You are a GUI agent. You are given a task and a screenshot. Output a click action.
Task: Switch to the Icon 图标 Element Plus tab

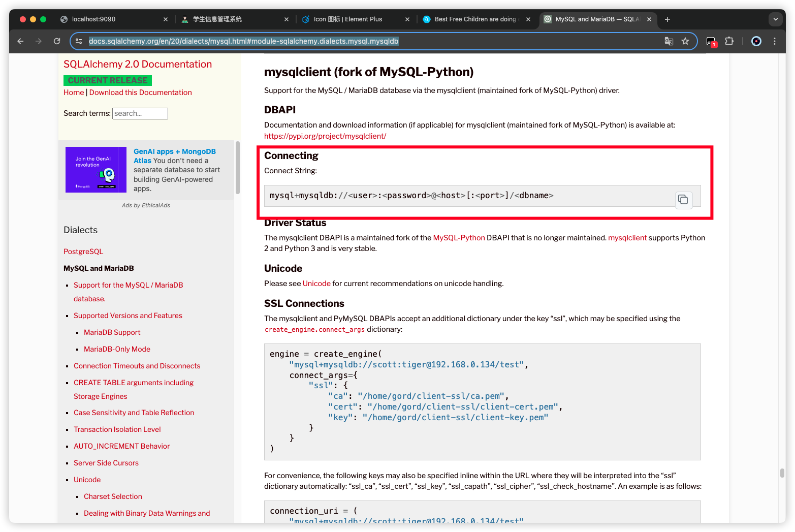point(356,19)
